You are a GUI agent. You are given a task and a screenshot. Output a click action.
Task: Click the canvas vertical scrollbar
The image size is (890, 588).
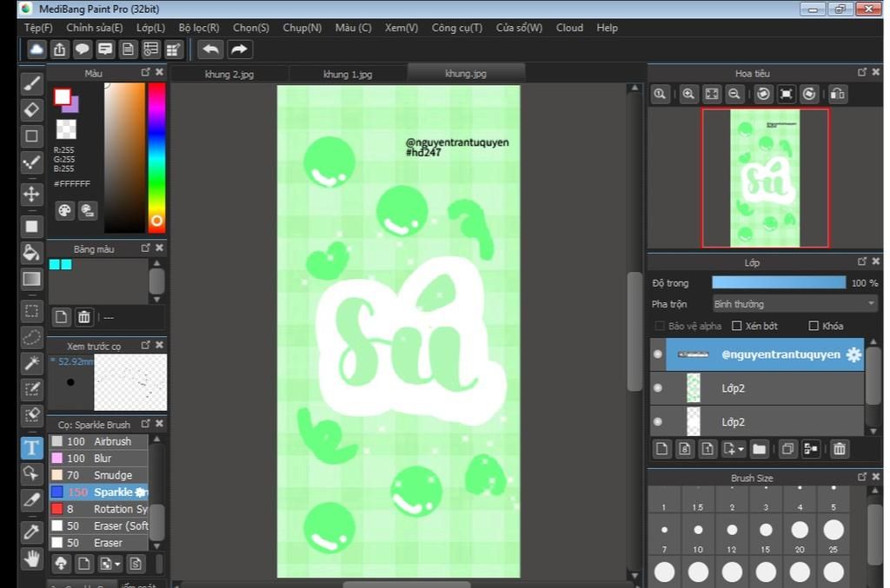coord(634,332)
